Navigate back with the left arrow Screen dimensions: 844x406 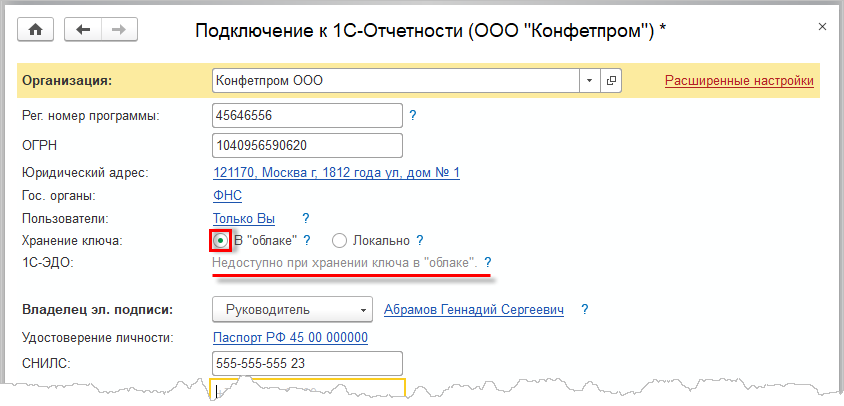(83, 30)
